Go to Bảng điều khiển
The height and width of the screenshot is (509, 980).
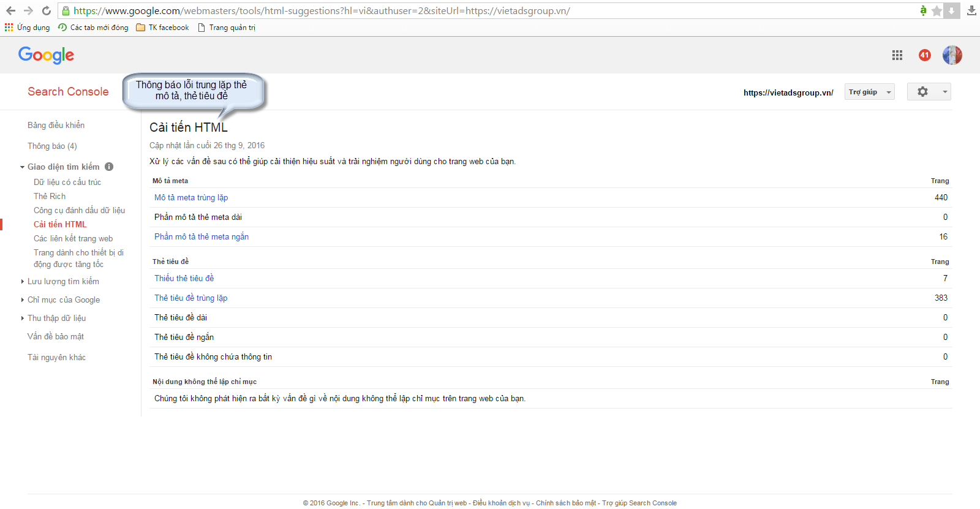pos(56,125)
